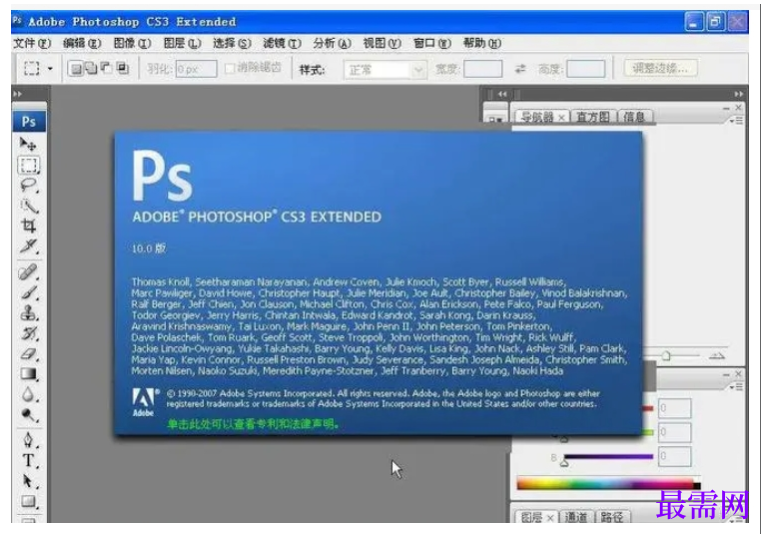Screen dimensions: 768x536
Task: Open the 分析 menu
Action: pos(332,43)
